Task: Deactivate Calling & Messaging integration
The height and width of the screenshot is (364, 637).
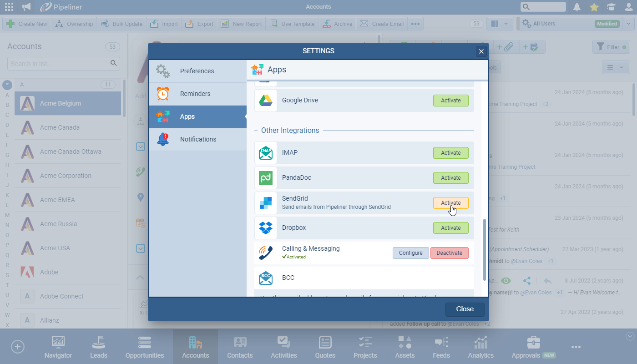Action: coord(449,253)
